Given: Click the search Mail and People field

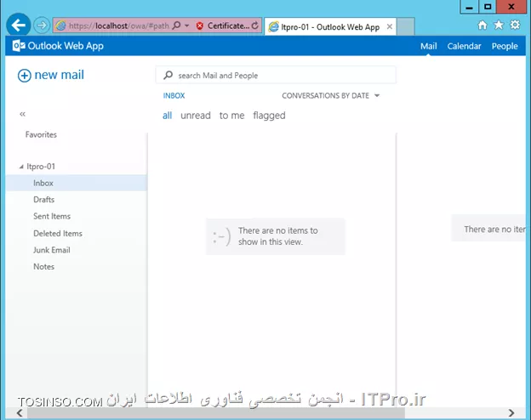Looking at the screenshot, I should click(276, 75).
